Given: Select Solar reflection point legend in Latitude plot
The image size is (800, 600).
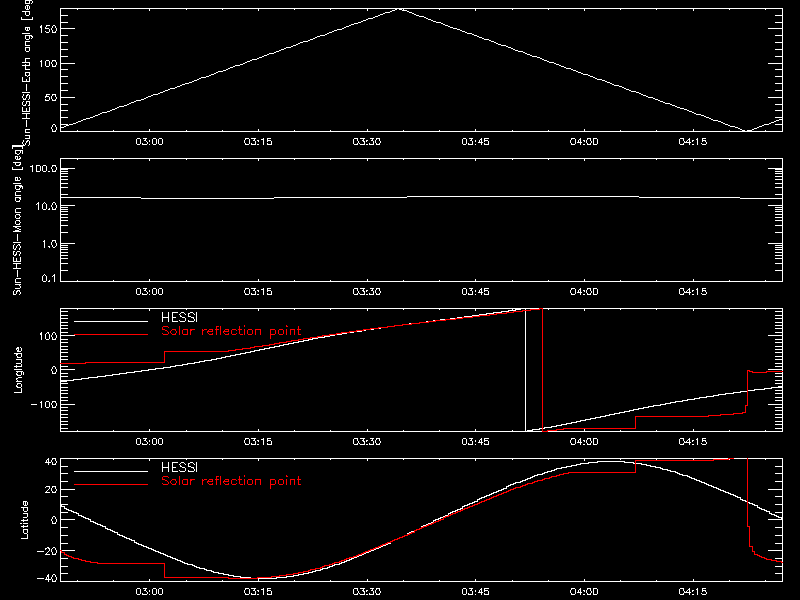Looking at the screenshot, I should (231, 481).
